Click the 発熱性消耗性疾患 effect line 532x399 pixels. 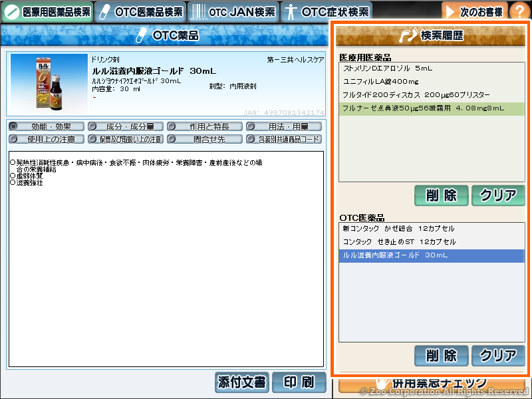coord(136,166)
